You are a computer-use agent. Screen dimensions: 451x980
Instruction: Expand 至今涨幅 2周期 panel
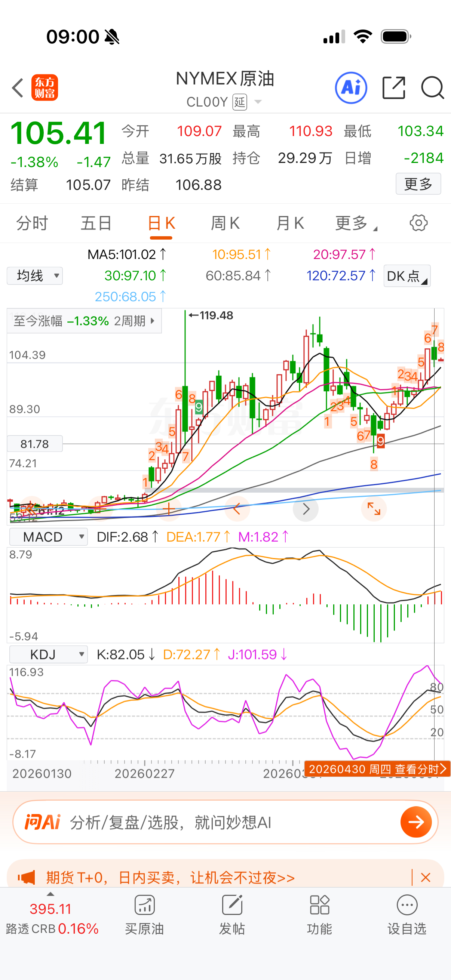tap(84, 321)
